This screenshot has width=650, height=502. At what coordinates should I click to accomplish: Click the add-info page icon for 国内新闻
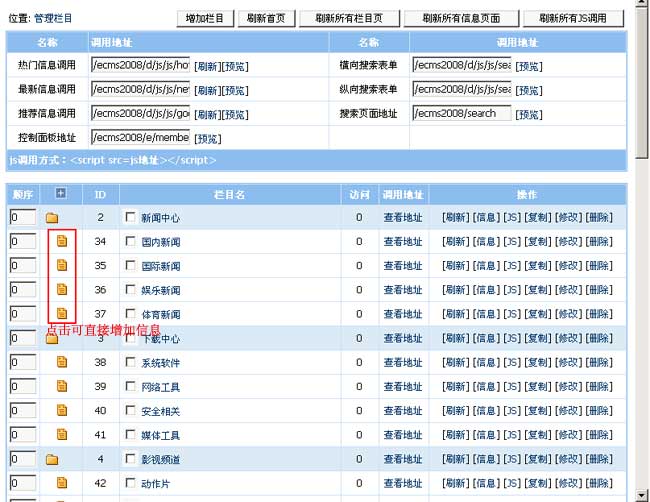[62, 241]
